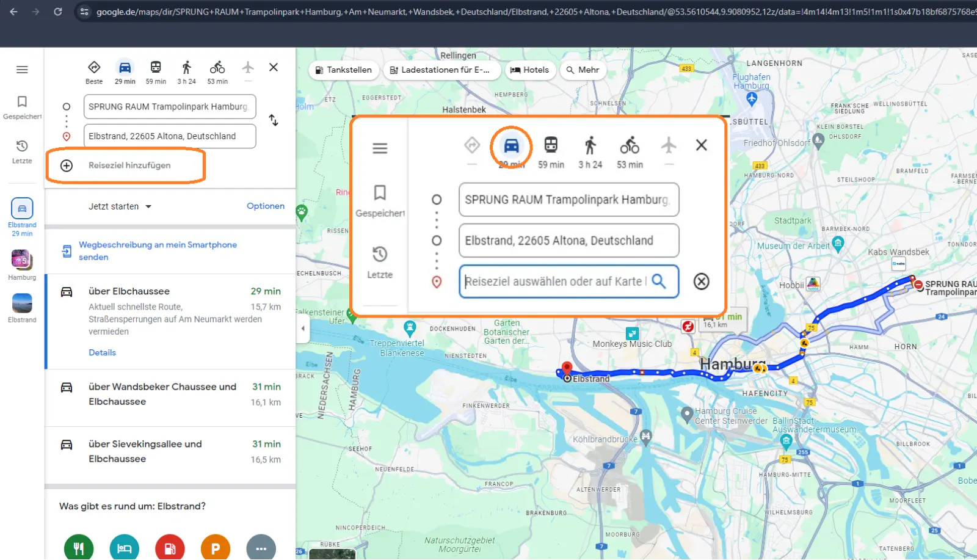Open the site information icon beside the URL
The height and width of the screenshot is (560, 977).
[x=84, y=12]
